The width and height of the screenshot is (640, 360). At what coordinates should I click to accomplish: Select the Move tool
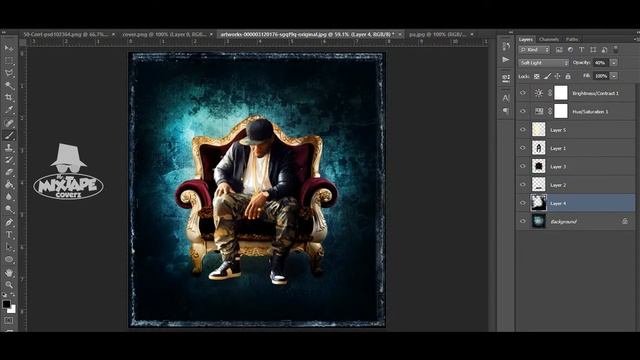tap(9, 48)
